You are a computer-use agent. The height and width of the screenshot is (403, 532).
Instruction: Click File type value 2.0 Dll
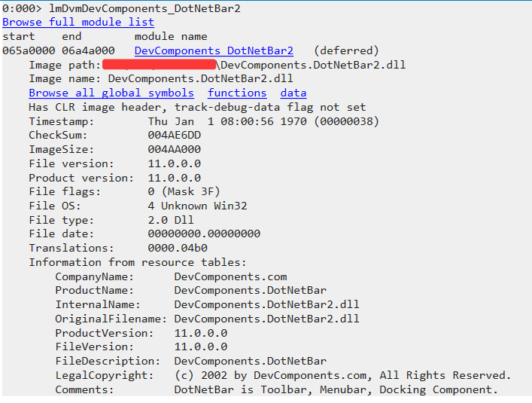(171, 221)
